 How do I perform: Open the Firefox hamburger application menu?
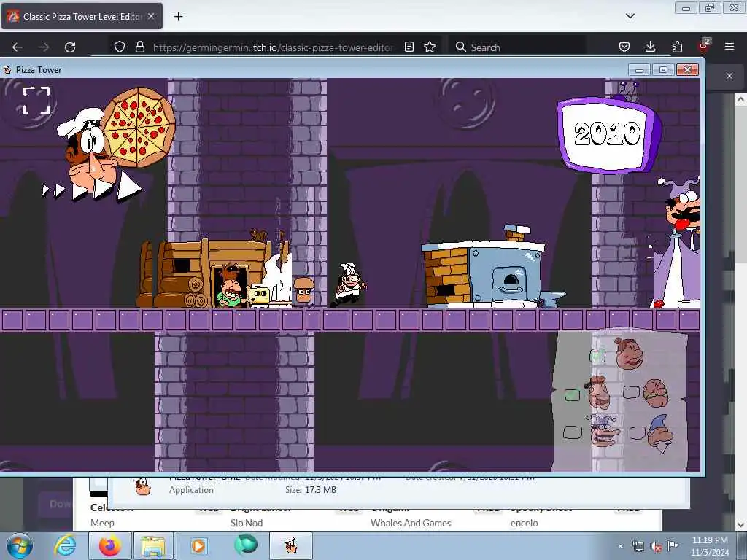(729, 47)
